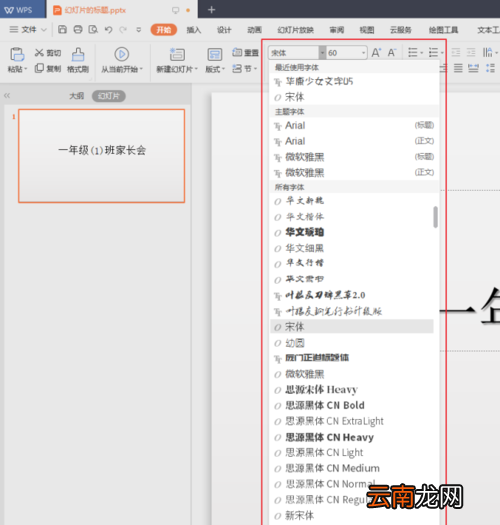This screenshot has height=525, width=500.
Task: Switch to the 绘图工具 ribbon tab
Action: pos(443,30)
